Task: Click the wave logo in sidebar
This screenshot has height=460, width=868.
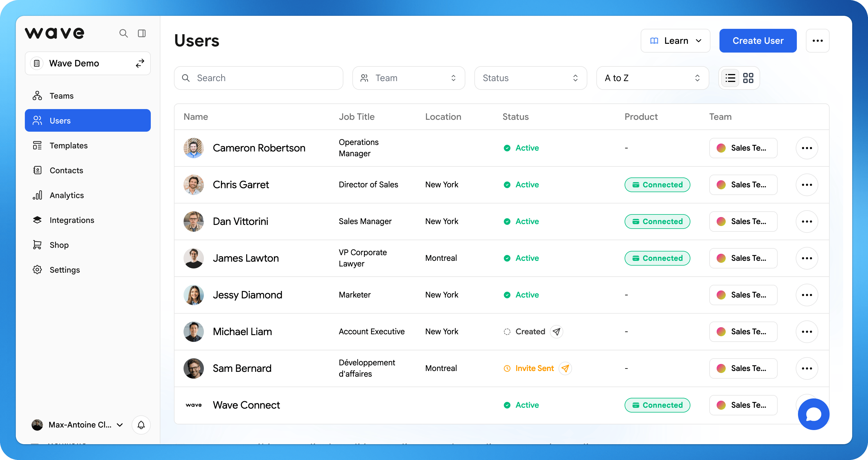Action: point(54,33)
